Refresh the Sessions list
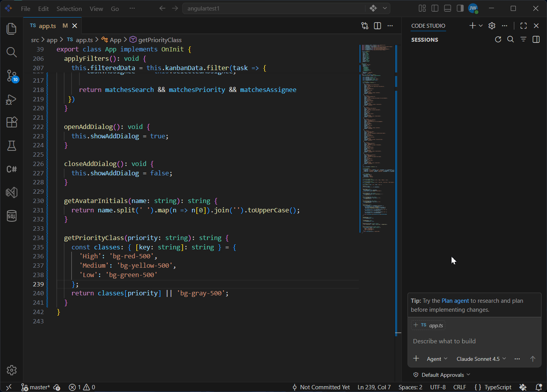The height and width of the screenshot is (392, 547). (498, 39)
